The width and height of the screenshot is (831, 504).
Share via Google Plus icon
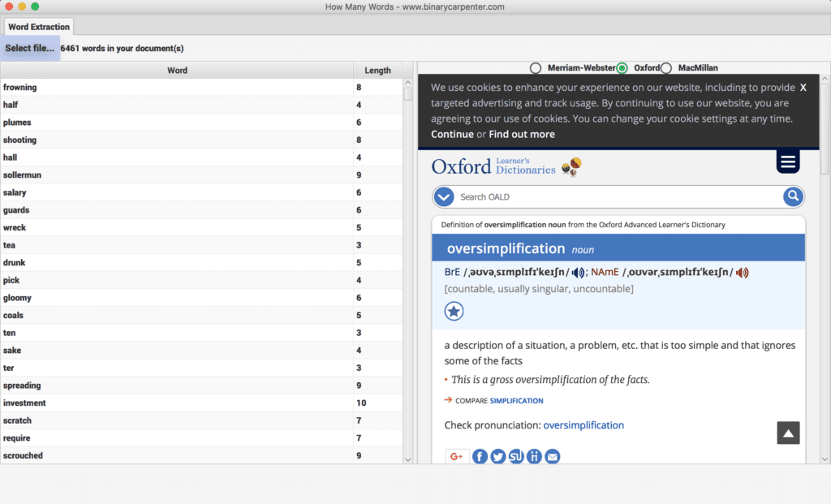456,456
